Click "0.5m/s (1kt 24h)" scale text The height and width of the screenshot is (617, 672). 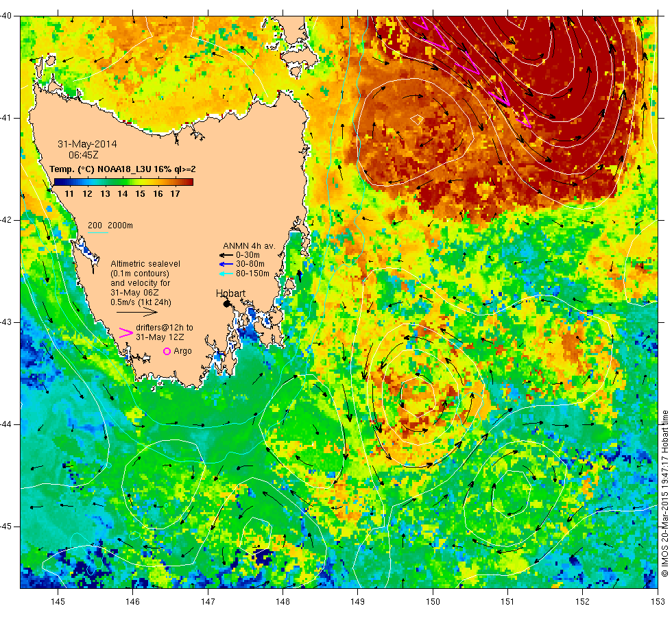click(x=141, y=302)
